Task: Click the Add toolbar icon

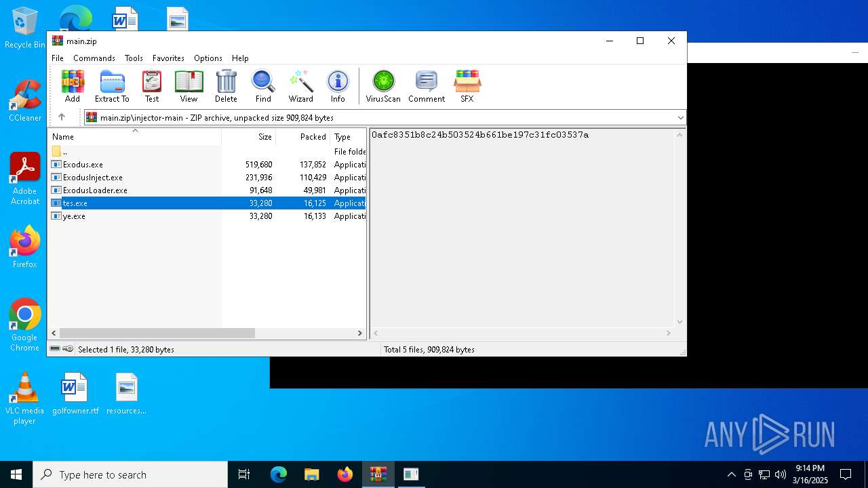Action: [73, 86]
